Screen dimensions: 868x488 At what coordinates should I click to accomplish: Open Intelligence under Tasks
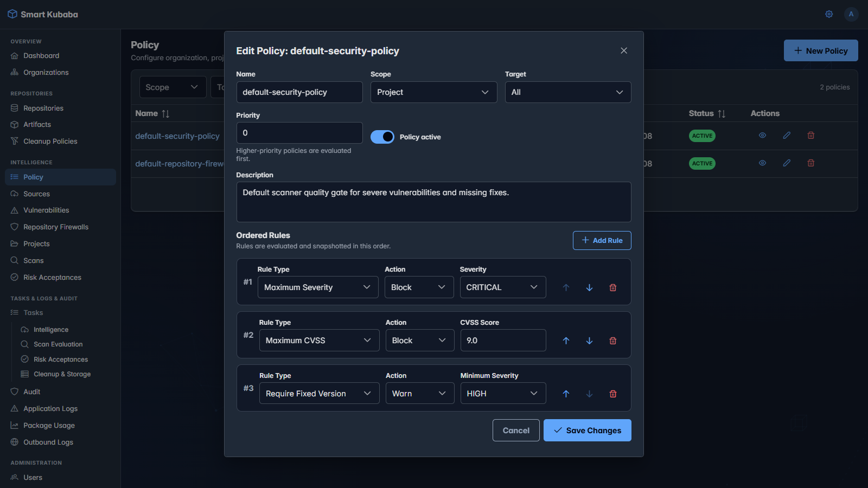65,329
